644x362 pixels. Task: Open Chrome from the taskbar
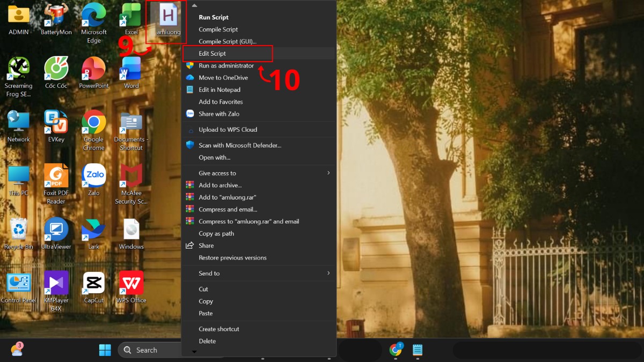(x=396, y=350)
